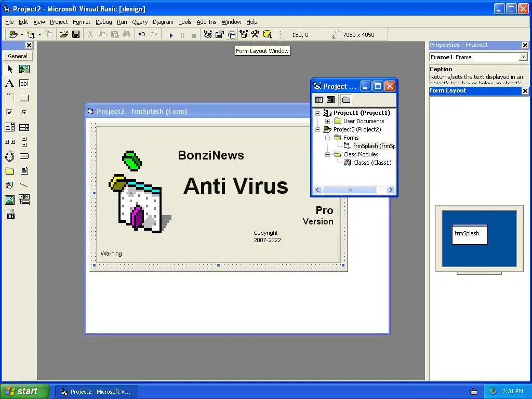The height and width of the screenshot is (399, 532).
Task: Click the right arrow of Project Explorer scrollbar
Action: pos(391,190)
